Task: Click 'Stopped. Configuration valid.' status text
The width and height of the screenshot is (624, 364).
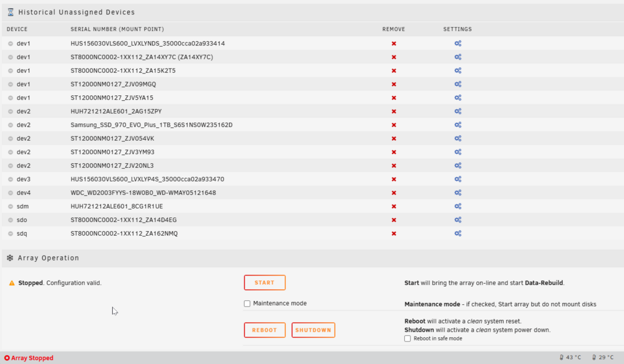Action: tap(60, 283)
